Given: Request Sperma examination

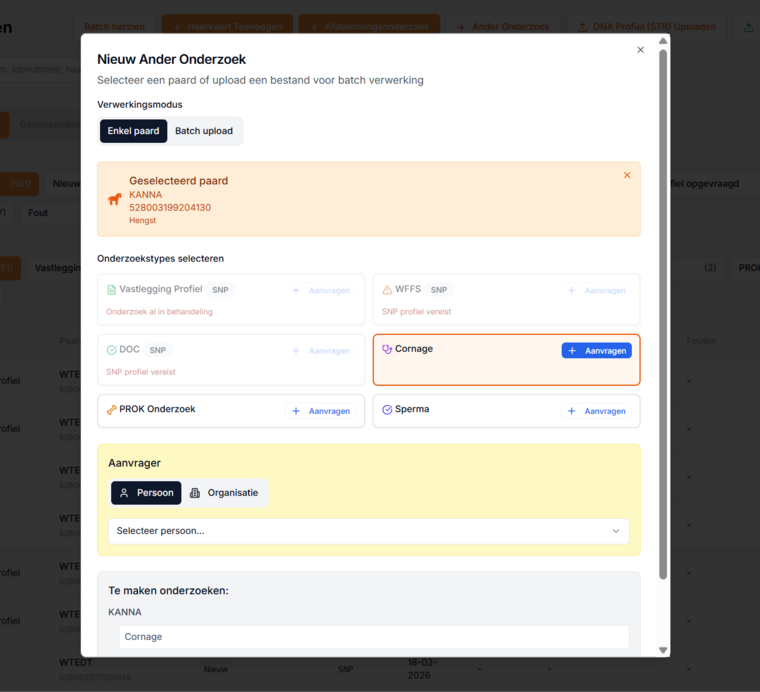Looking at the screenshot, I should [x=596, y=411].
